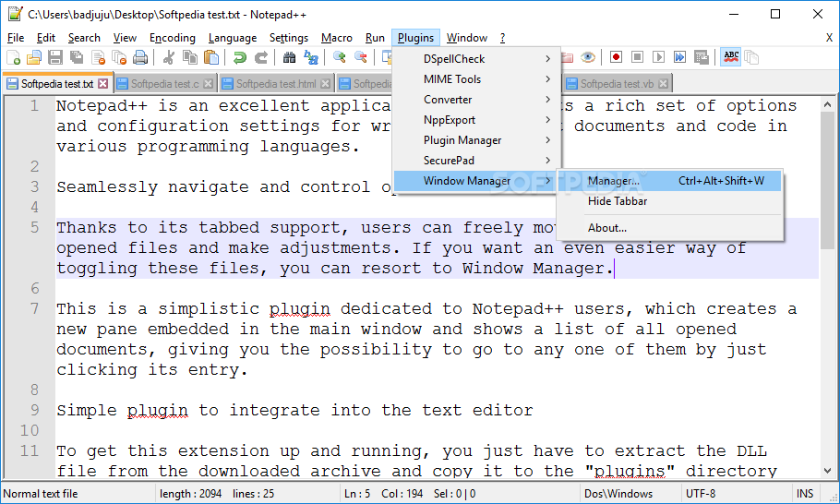This screenshot has height=504, width=840.
Task: Click the Open file folder icon
Action: 34,57
